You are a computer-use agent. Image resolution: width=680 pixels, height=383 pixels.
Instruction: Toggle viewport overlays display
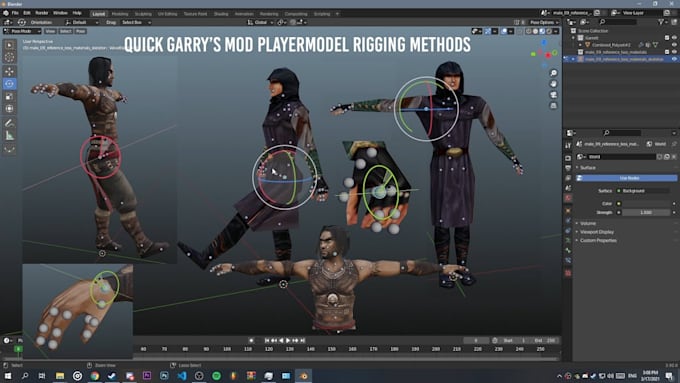tap(504, 31)
